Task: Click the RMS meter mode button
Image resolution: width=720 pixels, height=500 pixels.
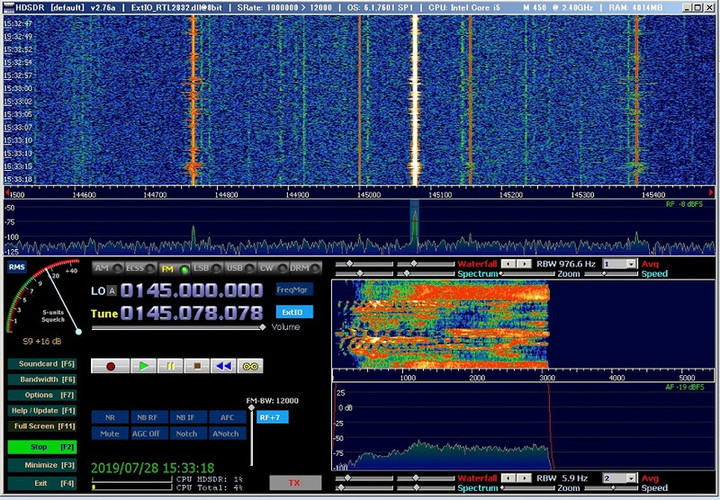Action: [17, 267]
